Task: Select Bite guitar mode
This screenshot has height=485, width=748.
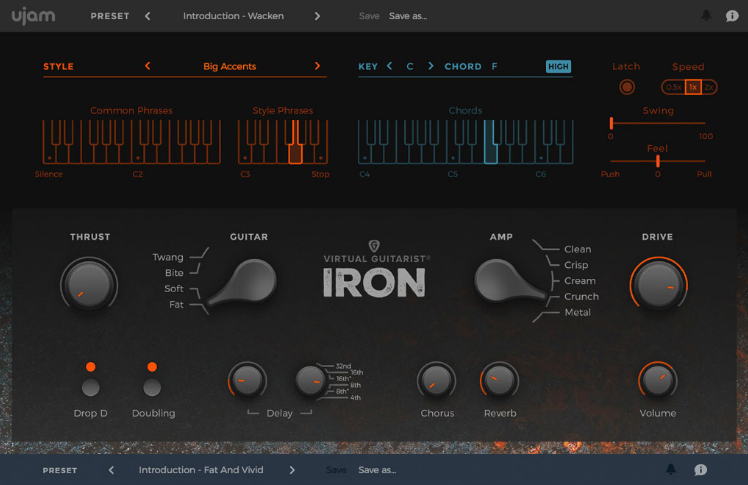Action: (174, 273)
